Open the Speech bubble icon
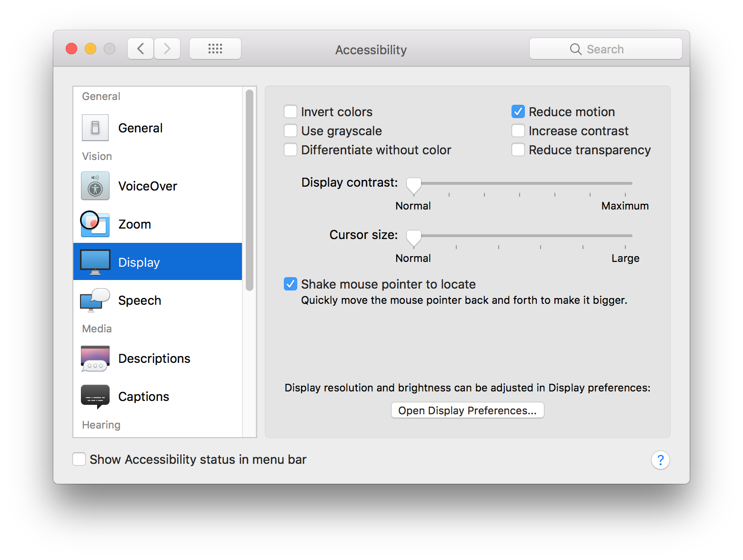 click(x=95, y=300)
